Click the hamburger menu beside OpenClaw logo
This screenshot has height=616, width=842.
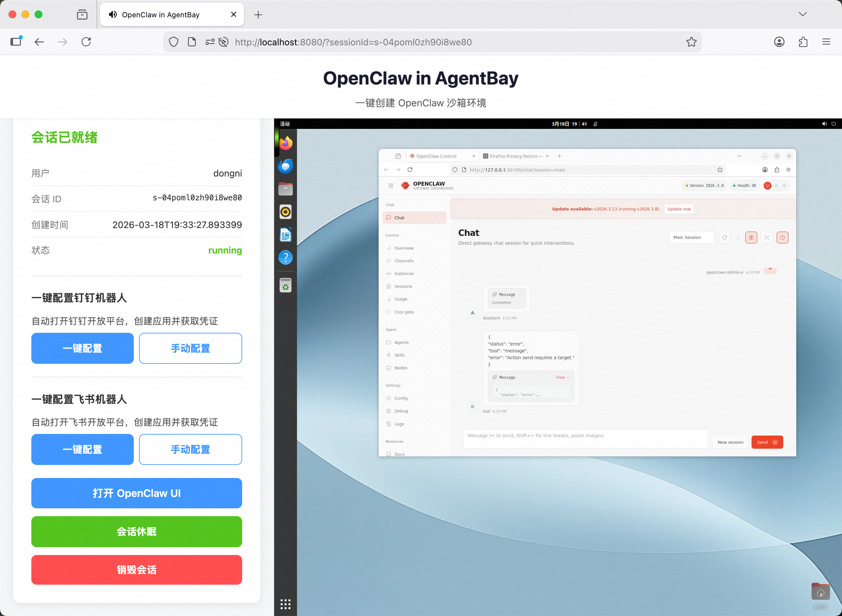[391, 186]
